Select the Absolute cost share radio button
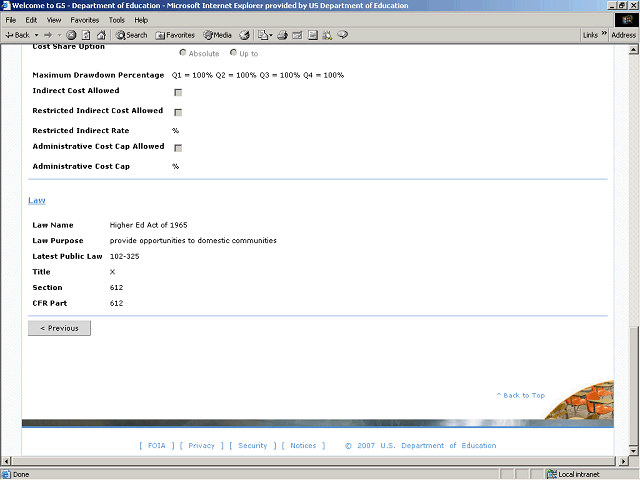This screenshot has width=640, height=480. click(183, 53)
